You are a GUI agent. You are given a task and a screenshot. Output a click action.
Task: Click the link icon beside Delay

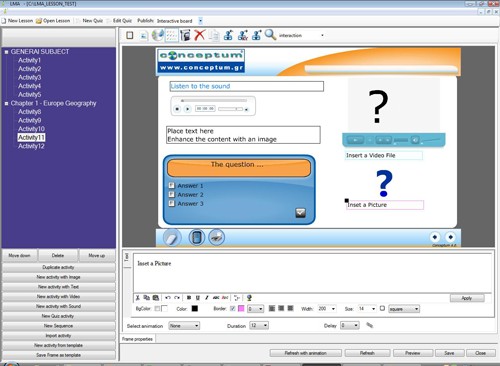(x=369, y=325)
